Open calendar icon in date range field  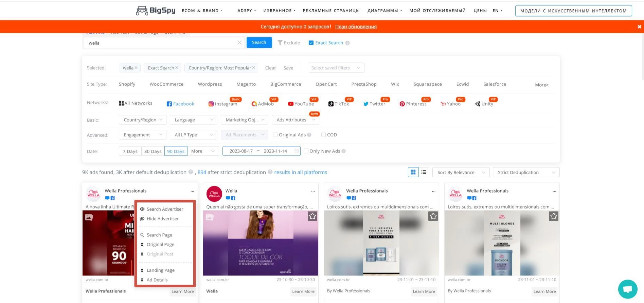[297, 151]
